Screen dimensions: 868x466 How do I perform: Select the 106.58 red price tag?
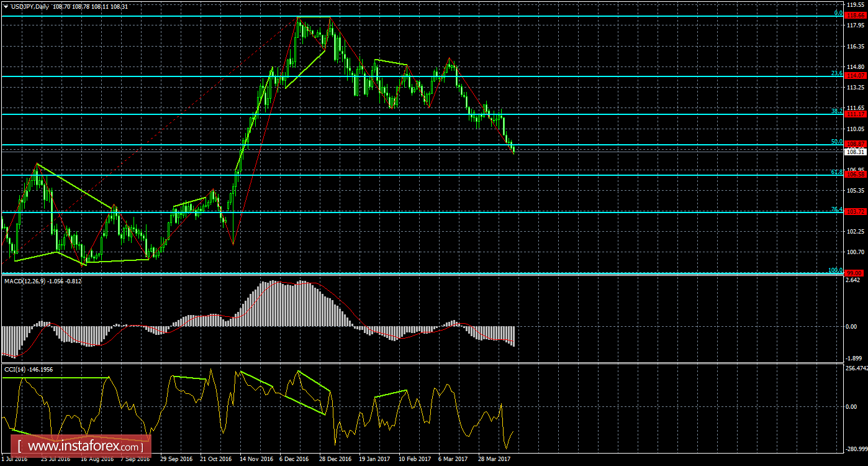(856, 174)
